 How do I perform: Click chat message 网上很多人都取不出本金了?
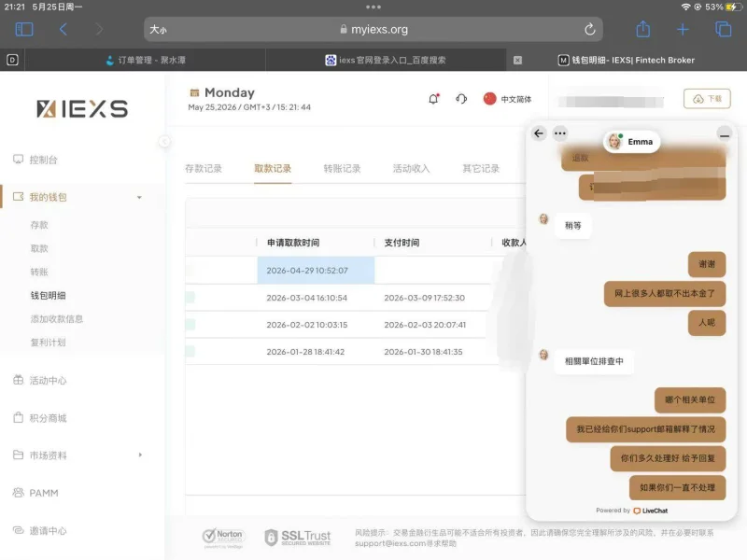coord(665,293)
